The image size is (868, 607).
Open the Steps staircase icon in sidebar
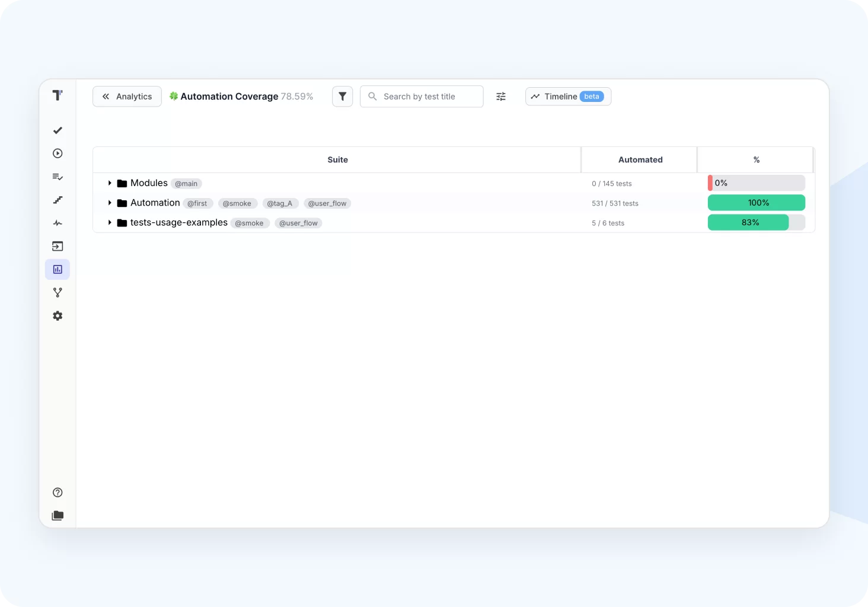58,200
